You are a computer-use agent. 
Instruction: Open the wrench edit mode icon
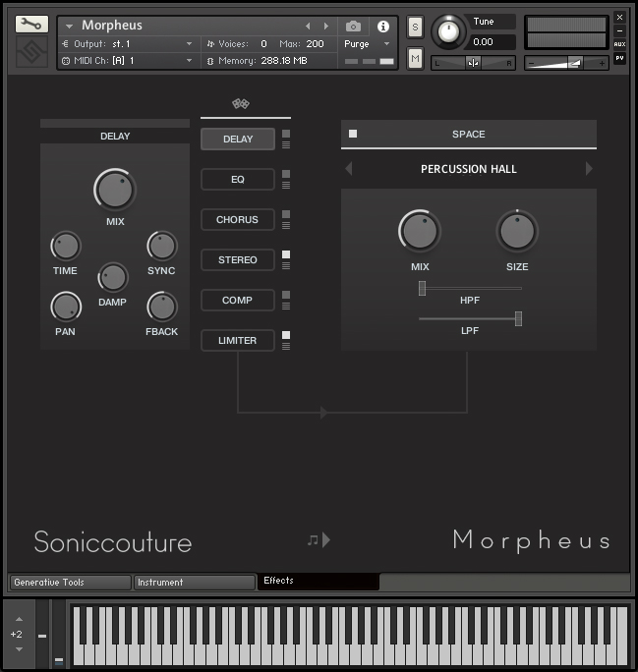tap(31, 24)
